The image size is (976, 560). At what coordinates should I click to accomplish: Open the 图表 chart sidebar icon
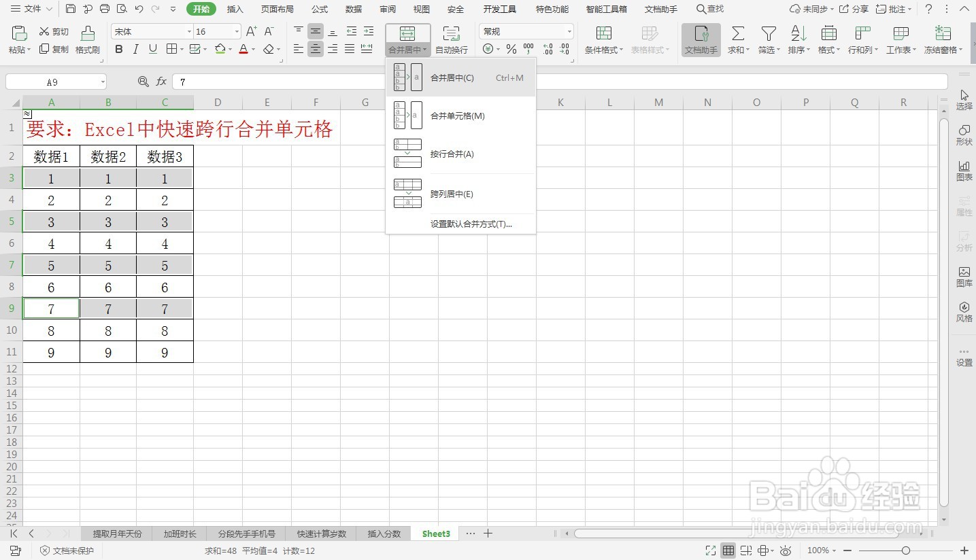[x=964, y=171]
